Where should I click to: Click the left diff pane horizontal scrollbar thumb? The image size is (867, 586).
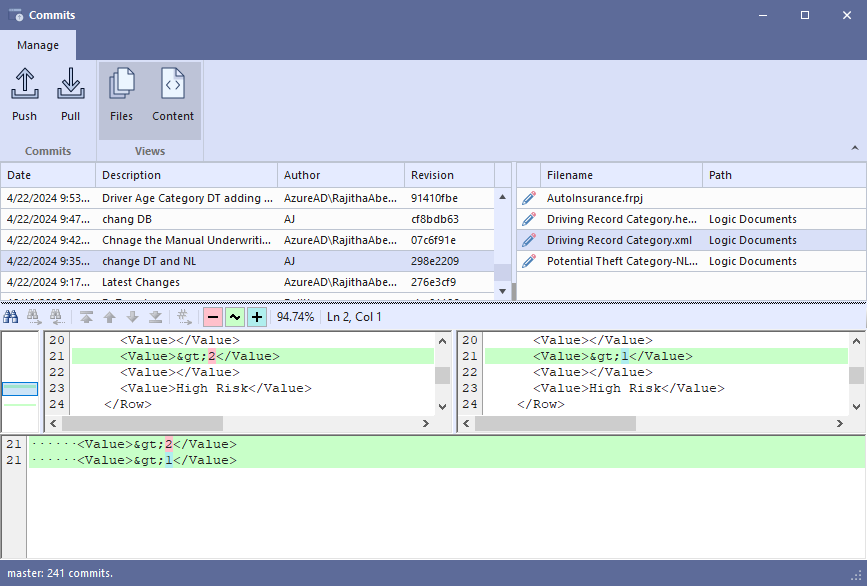coord(142,423)
